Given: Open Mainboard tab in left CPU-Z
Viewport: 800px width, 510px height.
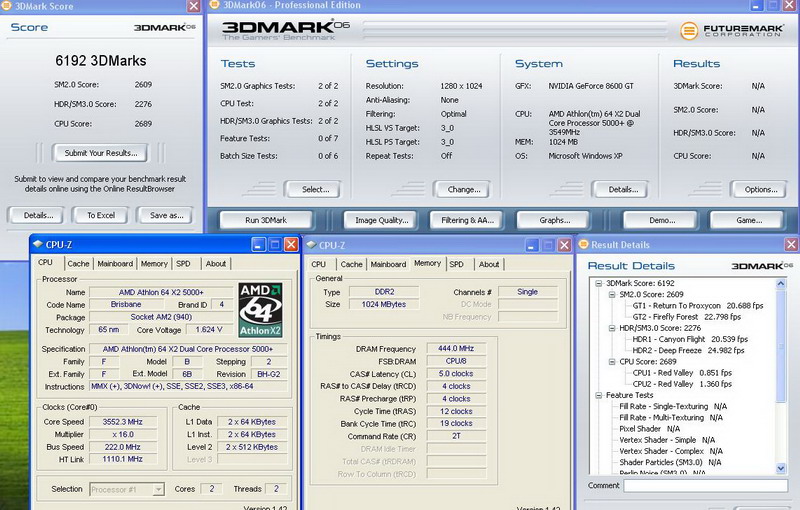Looking at the screenshot, I should click(x=115, y=264).
